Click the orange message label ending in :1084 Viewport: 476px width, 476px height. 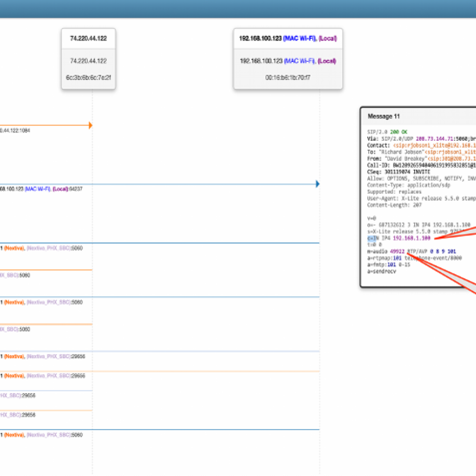coord(15,131)
